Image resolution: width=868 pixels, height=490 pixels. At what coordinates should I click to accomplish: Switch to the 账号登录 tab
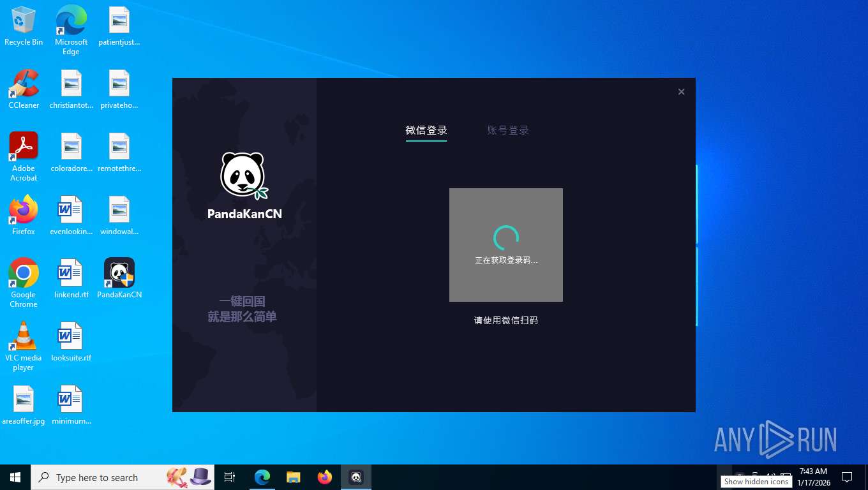click(x=508, y=130)
